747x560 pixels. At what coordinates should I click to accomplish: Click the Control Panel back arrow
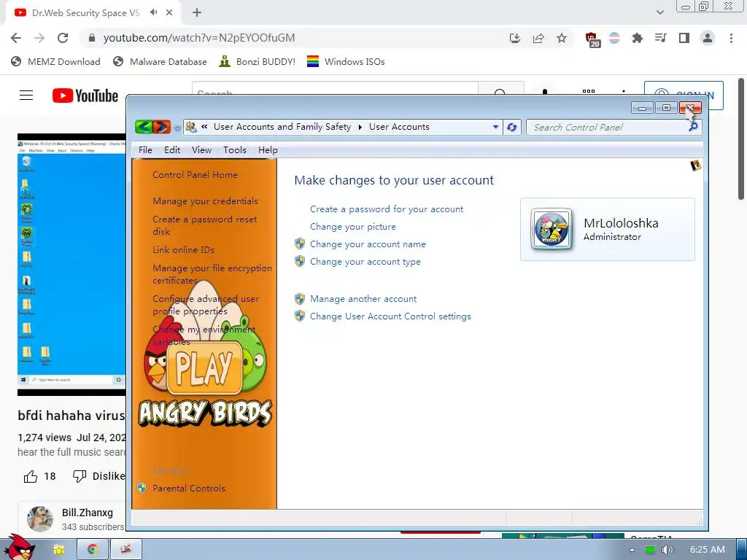tap(144, 127)
